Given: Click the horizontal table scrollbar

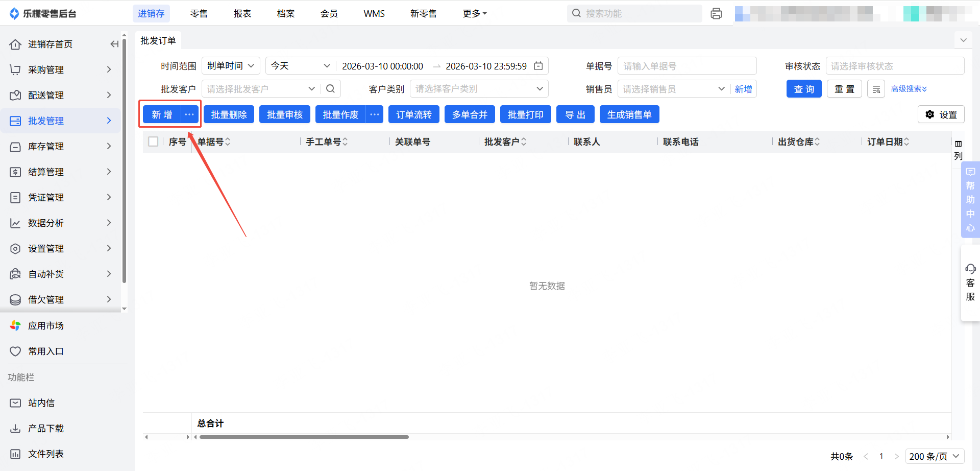Looking at the screenshot, I should 304,437.
